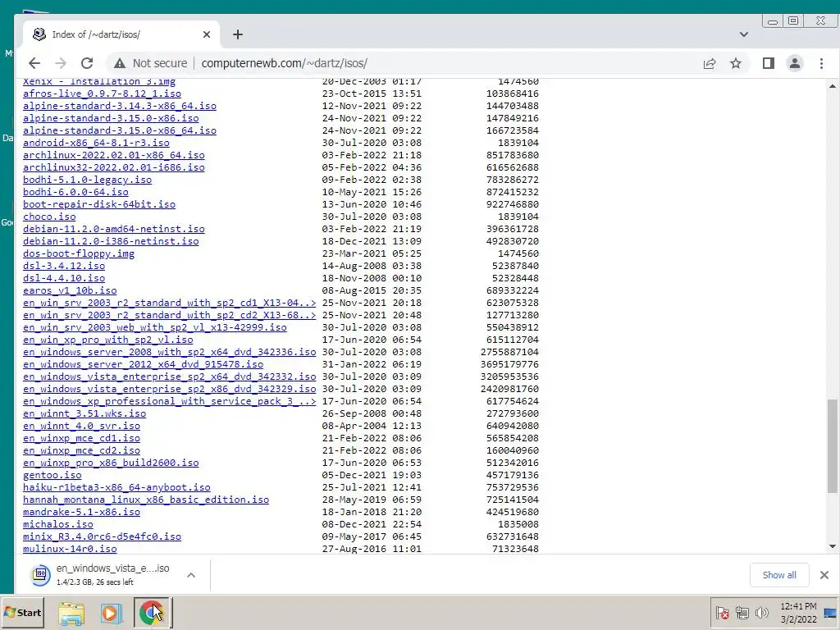Click the Not secure warning icon
Image resolution: width=840 pixels, height=630 pixels.
(120, 63)
